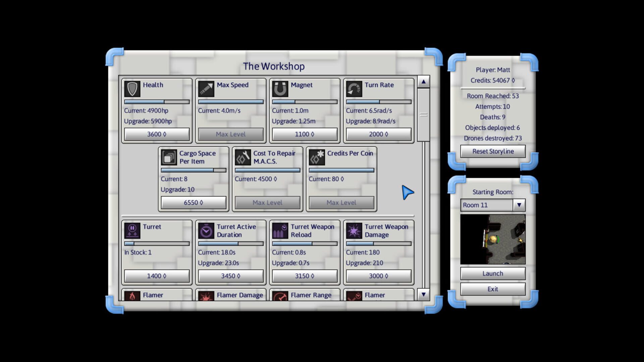Click the Cost To Repair wrench icon
Image resolution: width=644 pixels, height=362 pixels.
point(243,157)
